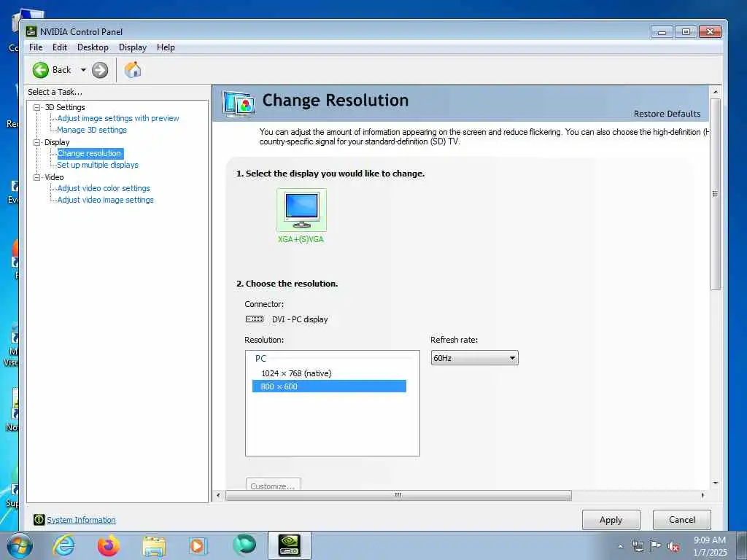This screenshot has width=747, height=560.
Task: Open Windows Media Player on taskbar
Action: [x=197, y=545]
